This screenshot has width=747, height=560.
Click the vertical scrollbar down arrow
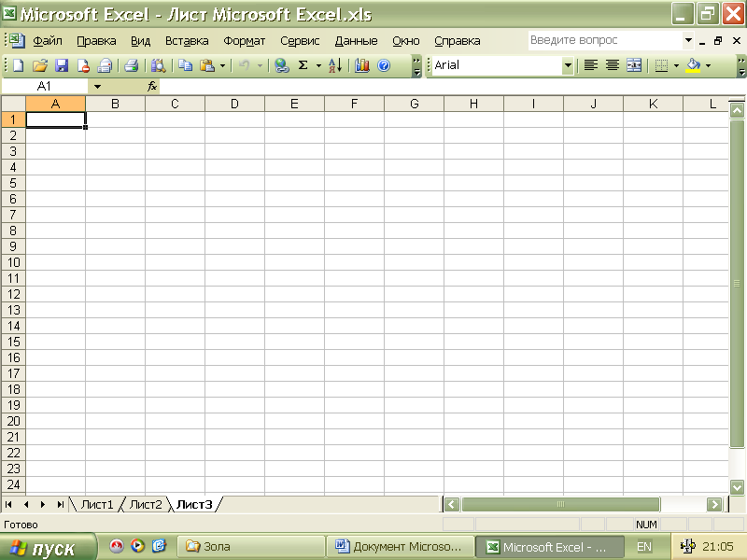[x=737, y=486]
